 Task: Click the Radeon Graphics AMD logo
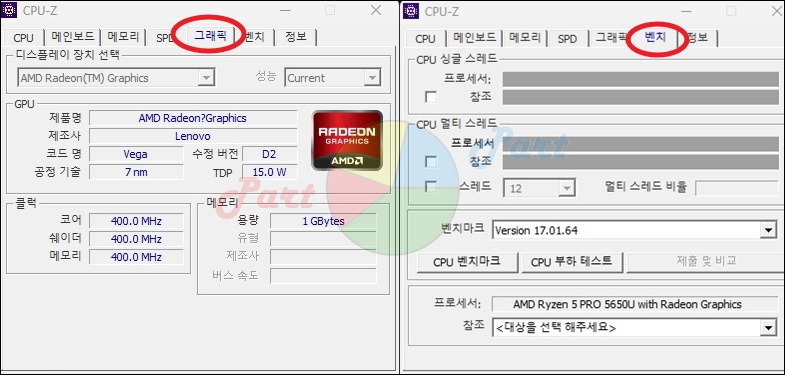pyautogui.click(x=347, y=140)
